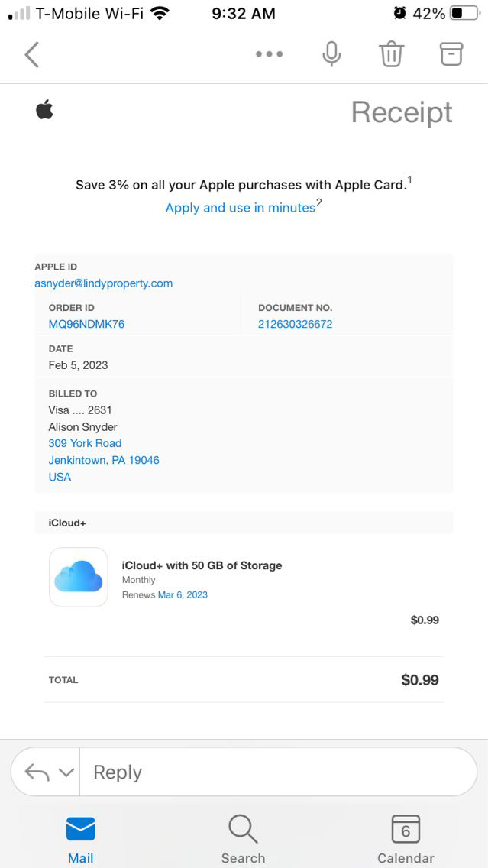
Task: Open the Search tab
Action: tap(243, 839)
